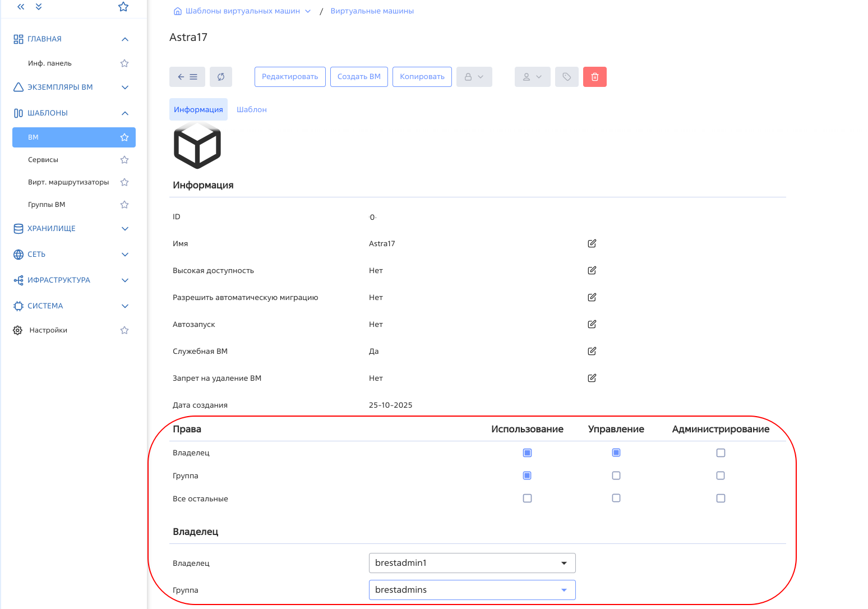
Task: Click the Создать ВМ button
Action: pyautogui.click(x=359, y=77)
